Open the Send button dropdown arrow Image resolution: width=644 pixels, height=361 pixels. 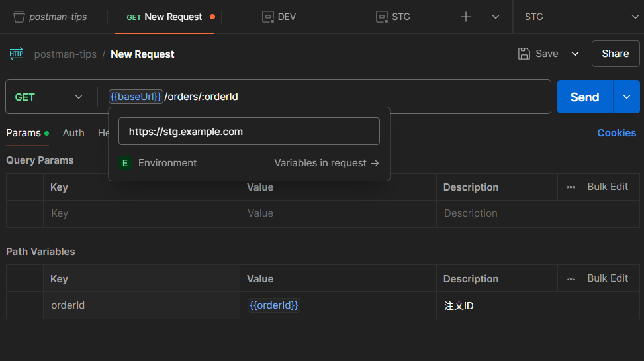(627, 97)
